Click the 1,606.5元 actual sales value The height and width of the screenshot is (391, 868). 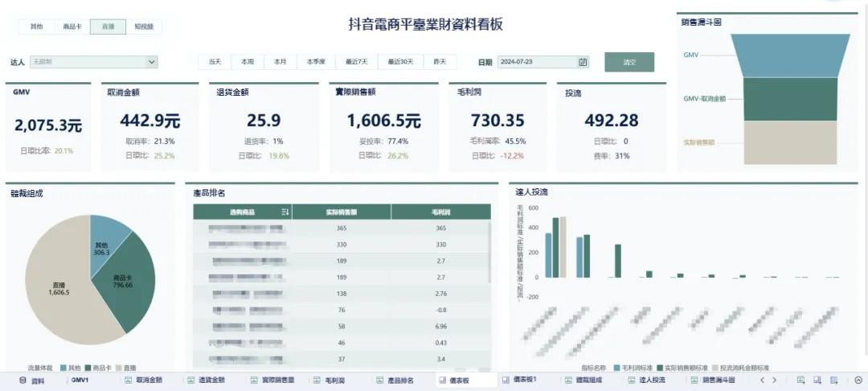[384, 121]
